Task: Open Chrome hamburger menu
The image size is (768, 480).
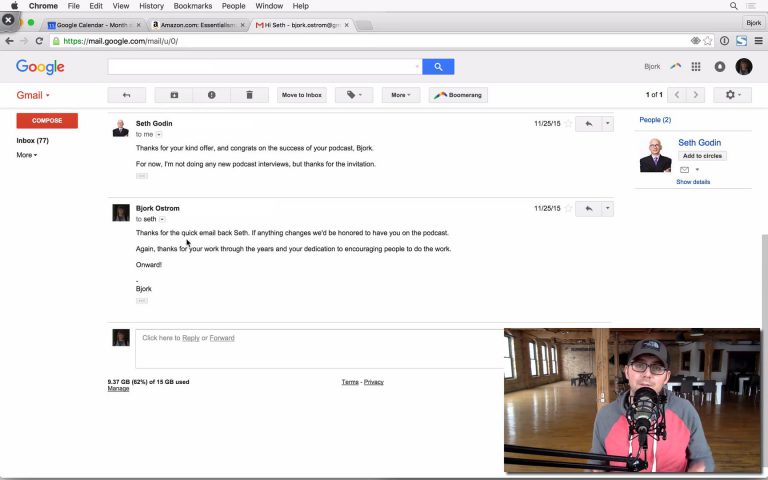Action: coord(758,41)
